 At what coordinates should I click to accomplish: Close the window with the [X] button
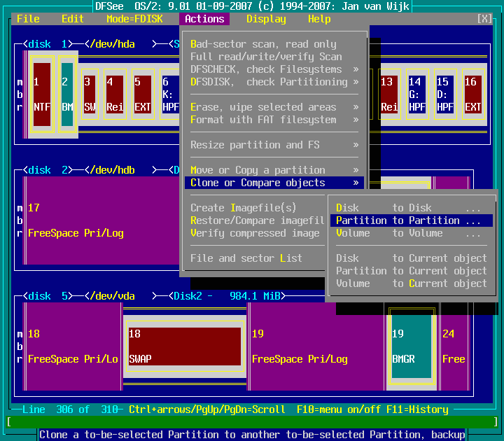point(484,19)
